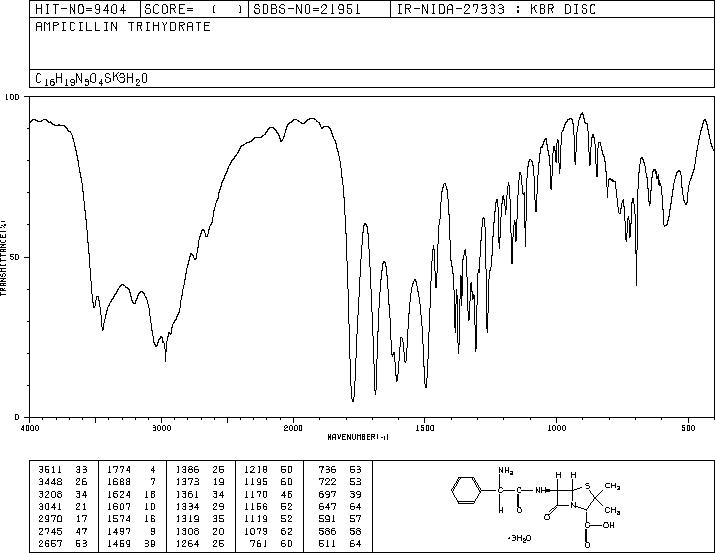Click the benzene ring in the structure
The height and width of the screenshot is (553, 715).
(466, 491)
